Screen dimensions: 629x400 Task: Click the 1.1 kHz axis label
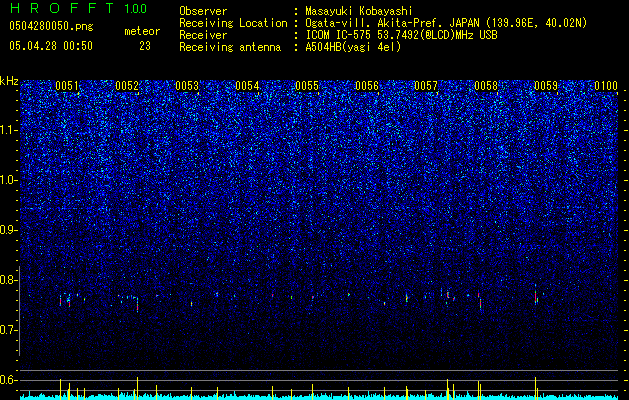(x=9, y=130)
